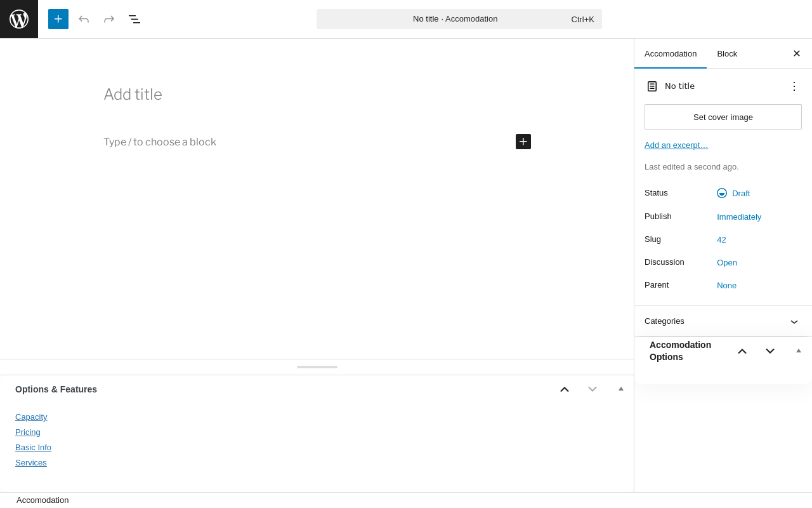Open the command palette search bar
Viewport: 812px width, 508px height.
(459, 19)
